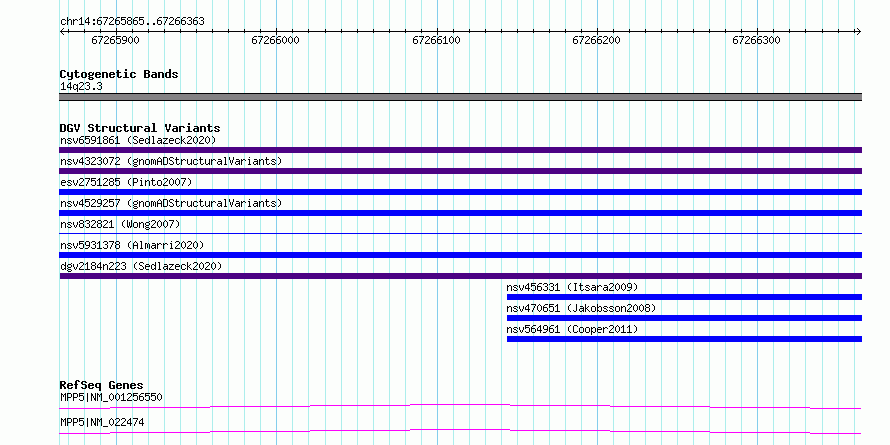Open variant nsv4529257 (gnomADStructuralVariants) label

(171, 203)
